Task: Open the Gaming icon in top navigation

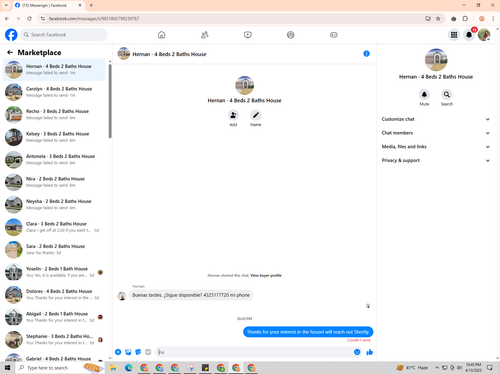Action: pyautogui.click(x=334, y=35)
